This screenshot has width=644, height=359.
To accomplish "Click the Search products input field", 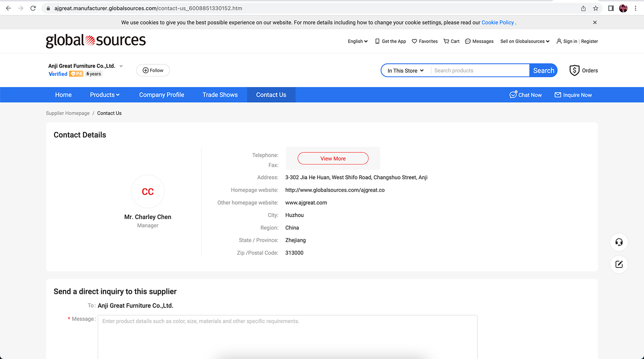I will click(480, 71).
